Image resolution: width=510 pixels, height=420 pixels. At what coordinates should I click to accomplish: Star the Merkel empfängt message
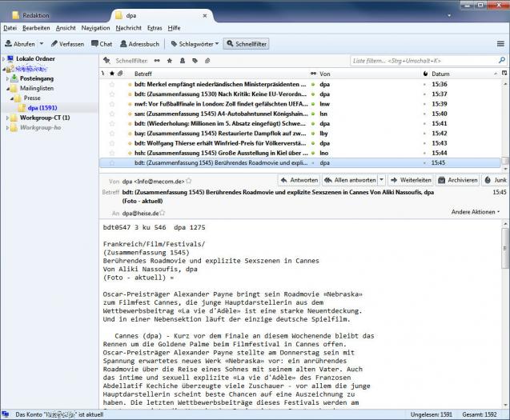pos(112,84)
